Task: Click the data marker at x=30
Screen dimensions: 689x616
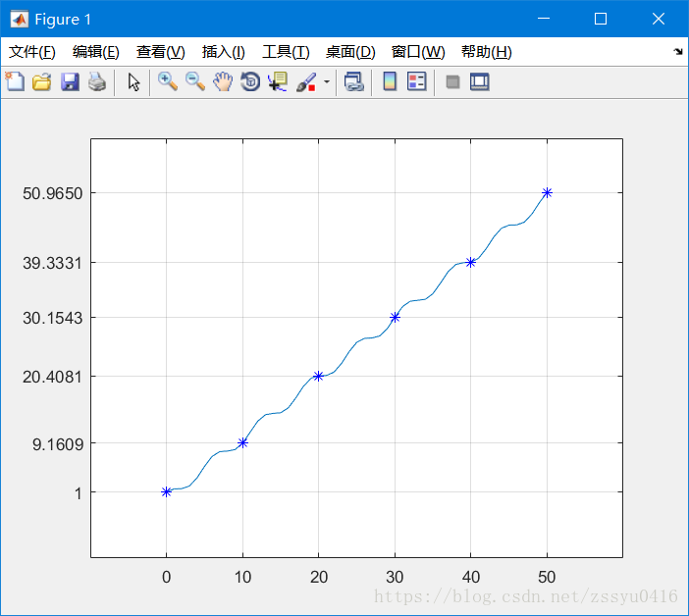Action: click(x=395, y=317)
